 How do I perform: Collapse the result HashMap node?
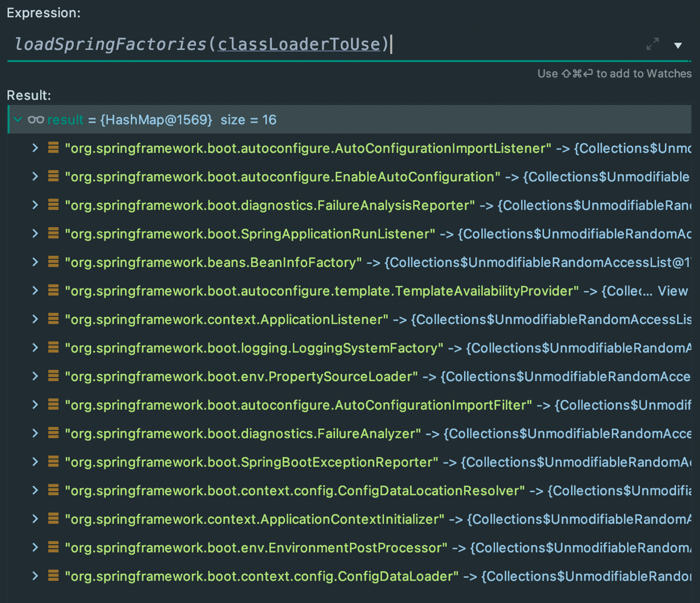tap(18, 120)
